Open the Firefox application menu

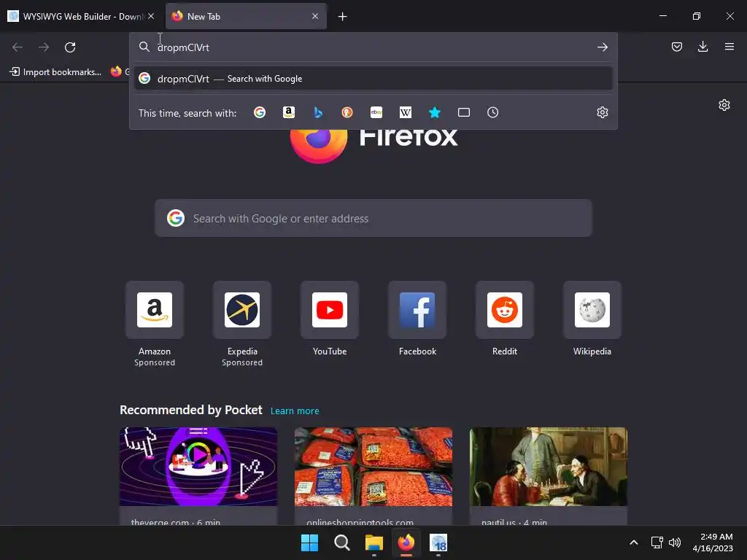(x=729, y=47)
